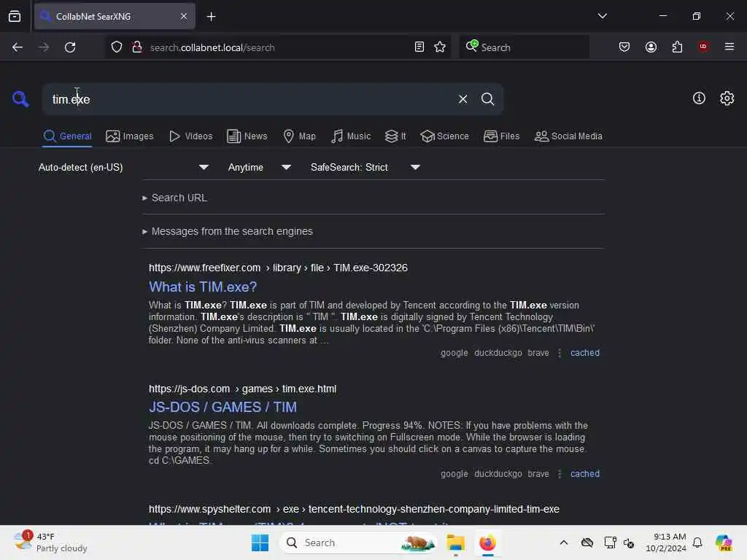Screen dimensions: 747x560
Task: Click the js-dos.com result URL
Action: 242,389
